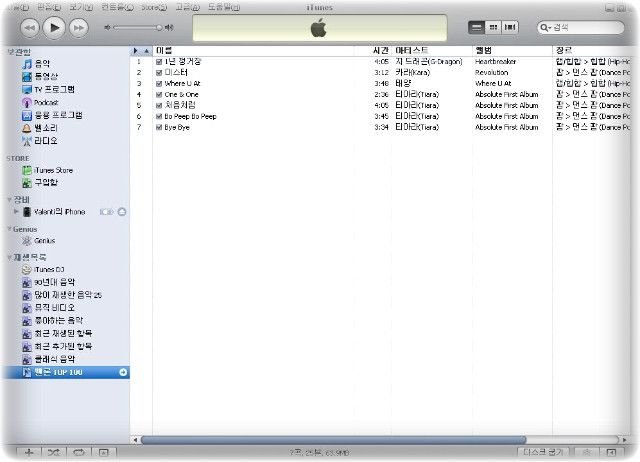The image size is (640, 462).
Task: Collapse the Genius section
Action: pos(9,229)
